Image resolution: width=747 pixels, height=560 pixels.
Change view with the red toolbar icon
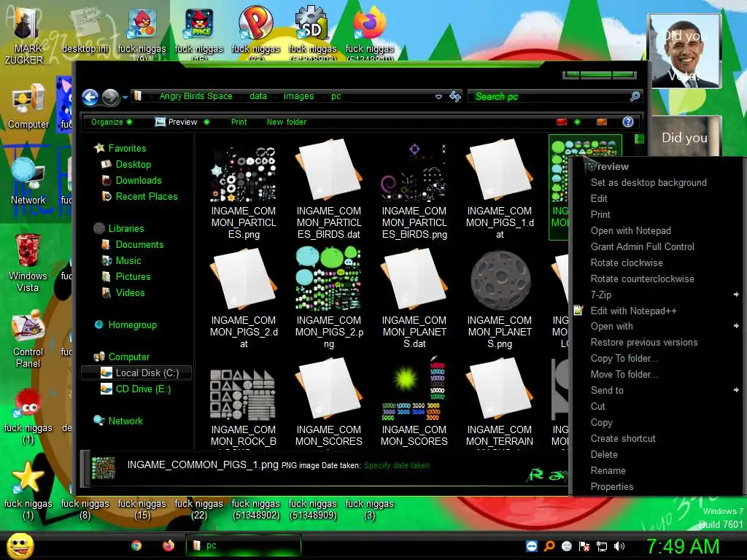(x=562, y=122)
